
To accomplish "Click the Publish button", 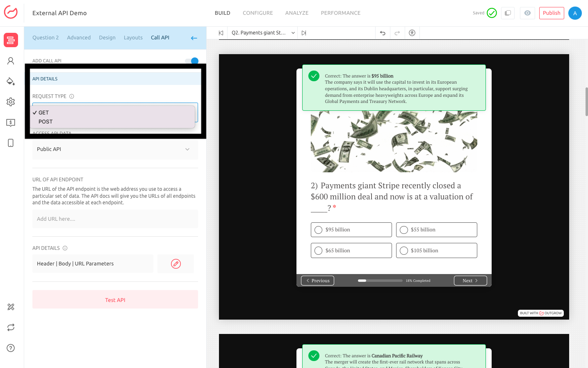I will (x=551, y=13).
